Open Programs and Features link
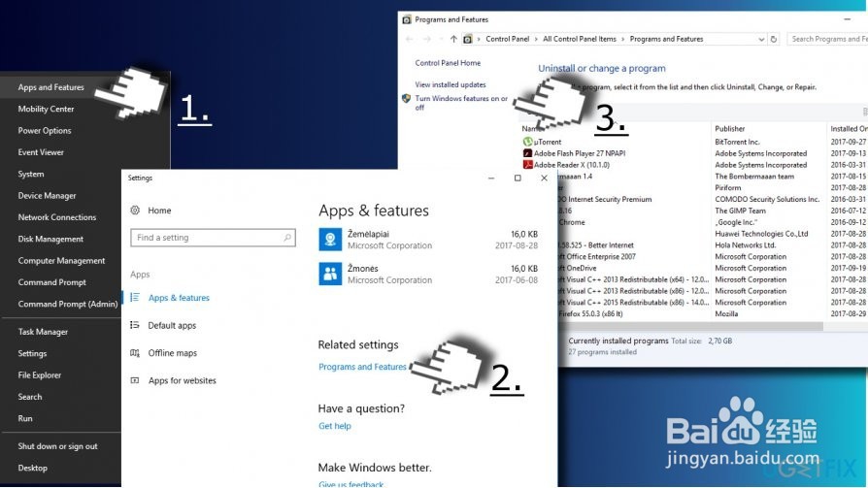 (x=362, y=367)
